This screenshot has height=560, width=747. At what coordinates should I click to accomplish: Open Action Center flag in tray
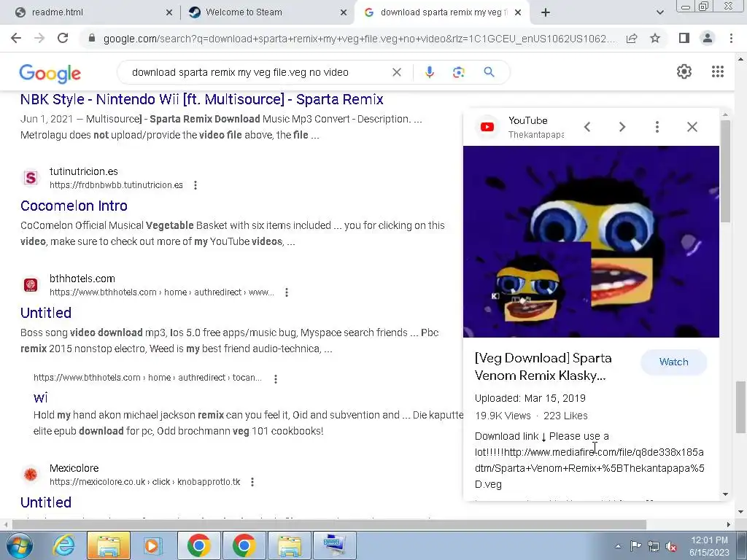tap(635, 547)
